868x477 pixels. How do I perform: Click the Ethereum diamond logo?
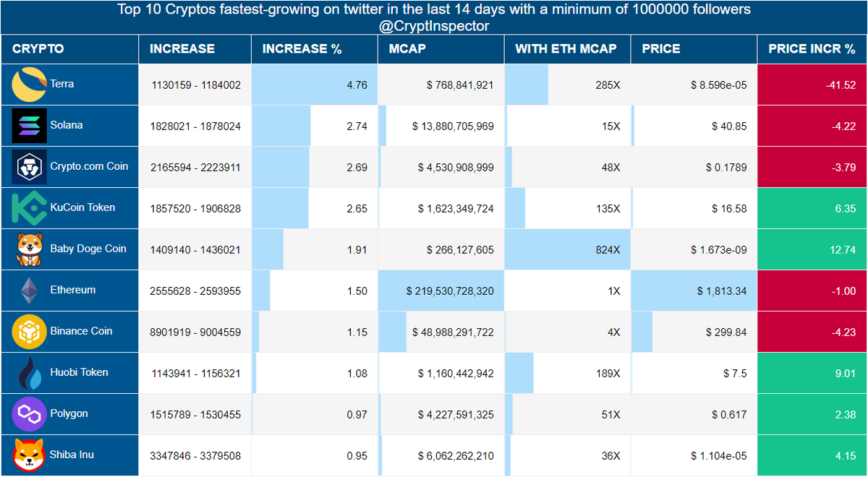click(30, 291)
